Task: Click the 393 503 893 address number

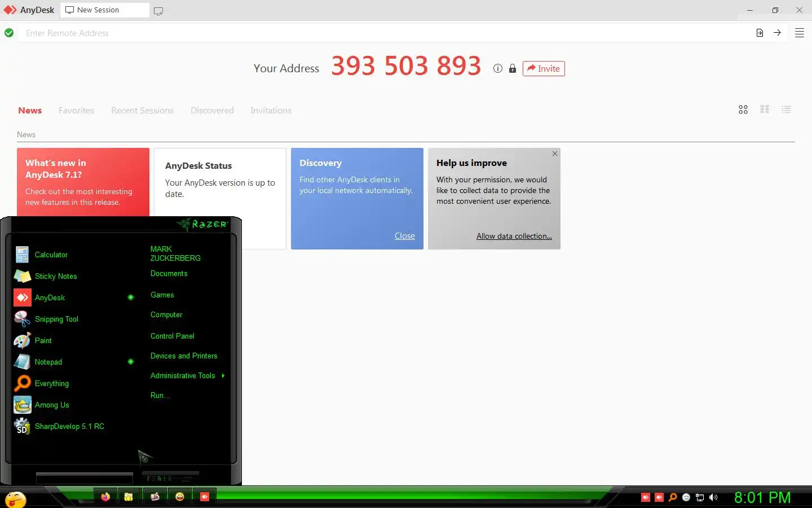Action: [x=406, y=66]
